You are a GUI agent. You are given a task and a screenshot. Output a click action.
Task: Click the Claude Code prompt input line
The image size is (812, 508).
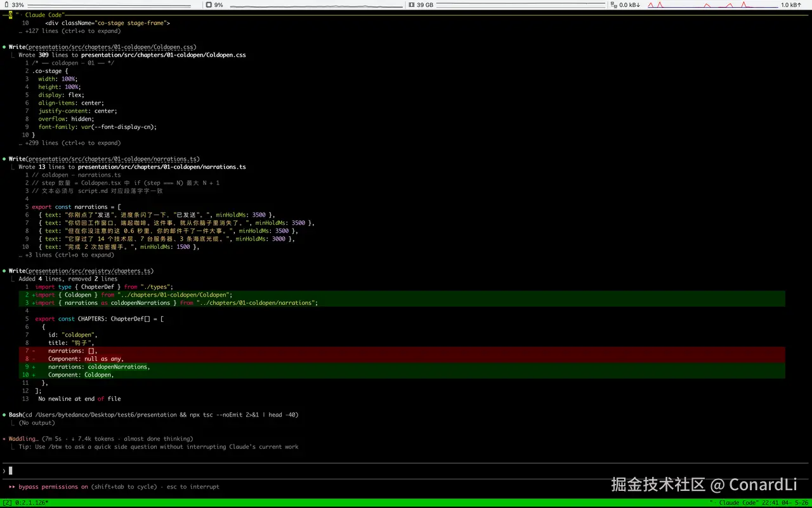[x=406, y=471]
